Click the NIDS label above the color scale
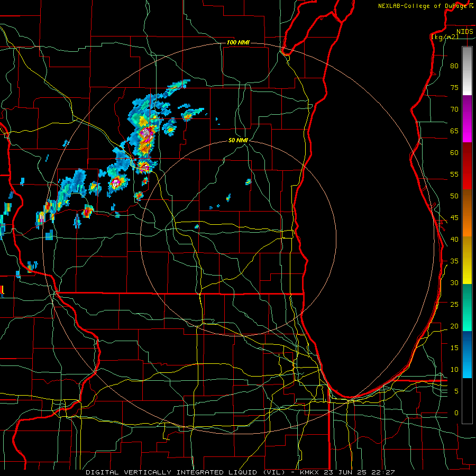Image resolution: width=476 pixels, height=476 pixels. pyautogui.click(x=465, y=32)
